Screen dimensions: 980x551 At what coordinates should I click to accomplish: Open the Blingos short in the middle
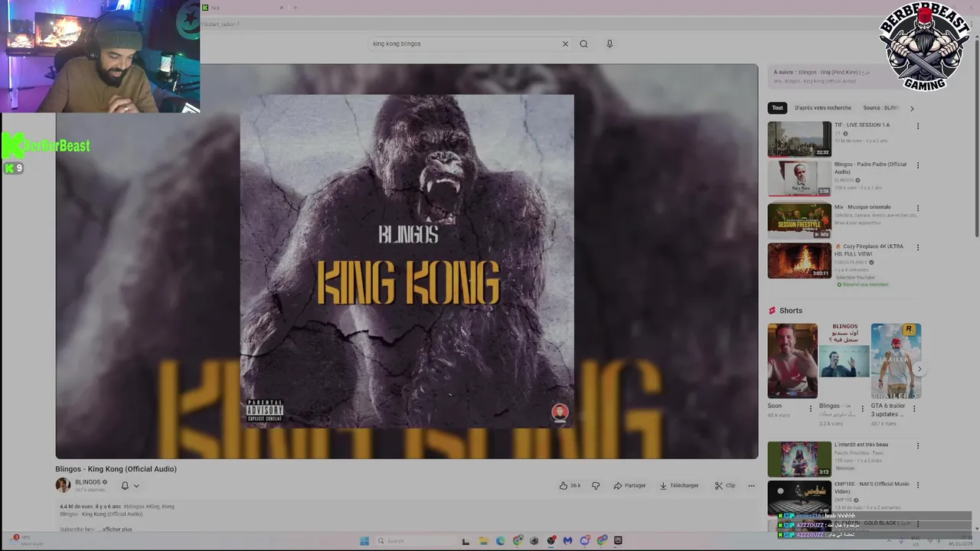click(x=844, y=360)
